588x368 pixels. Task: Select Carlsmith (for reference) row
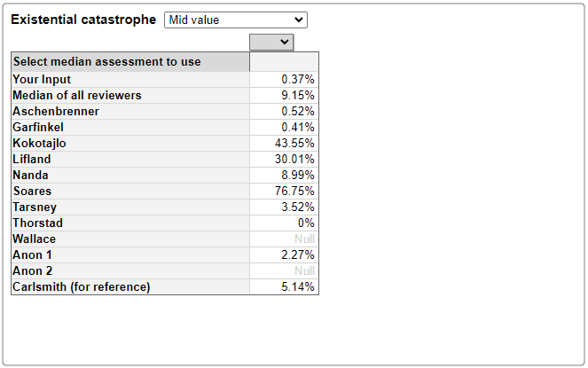point(165,286)
